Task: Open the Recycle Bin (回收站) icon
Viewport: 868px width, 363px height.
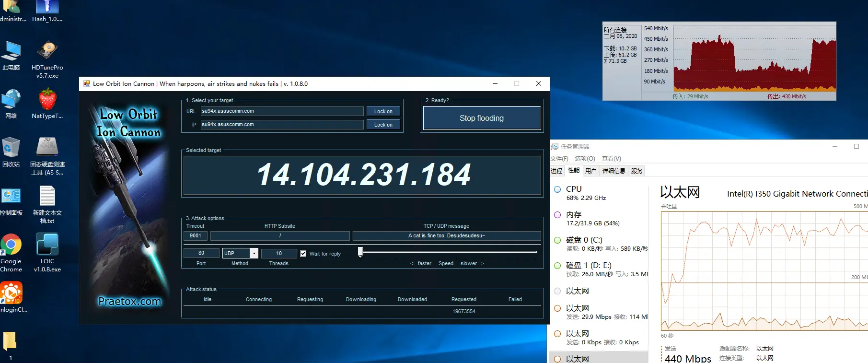Action: pos(11,152)
